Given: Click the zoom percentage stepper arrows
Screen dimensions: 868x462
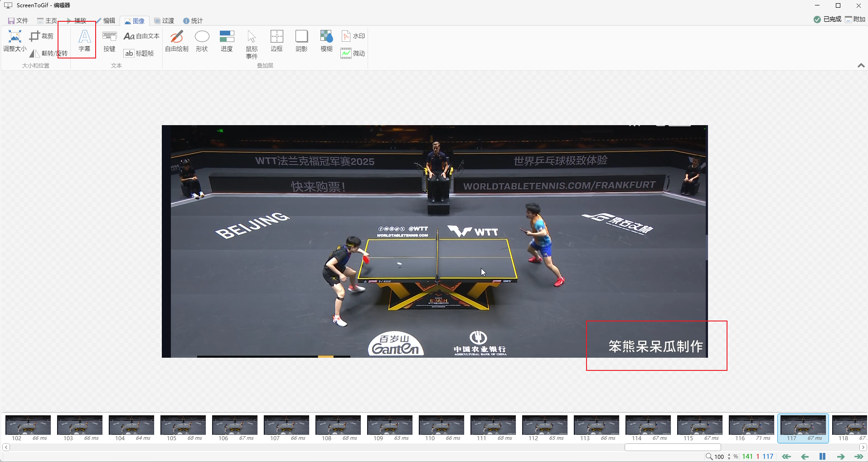Looking at the screenshot, I should [729, 457].
